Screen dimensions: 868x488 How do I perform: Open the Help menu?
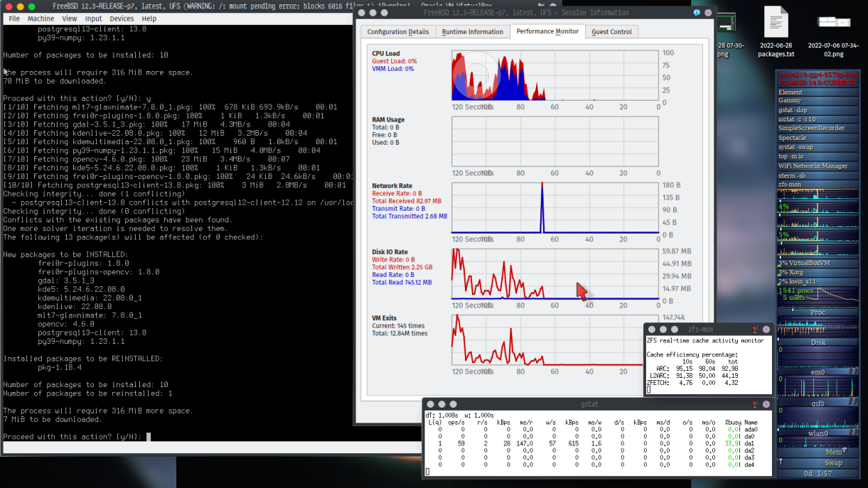149,18
